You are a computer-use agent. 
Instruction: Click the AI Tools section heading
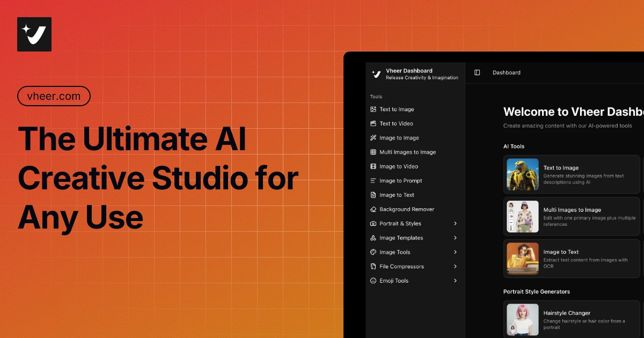tap(514, 146)
